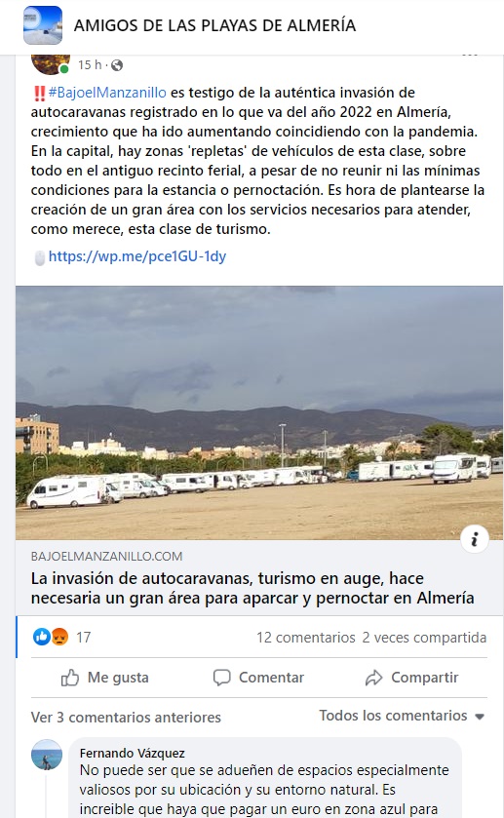Image resolution: width=504 pixels, height=818 pixels.
Task: Click the globe public visibility icon
Action: (x=117, y=65)
